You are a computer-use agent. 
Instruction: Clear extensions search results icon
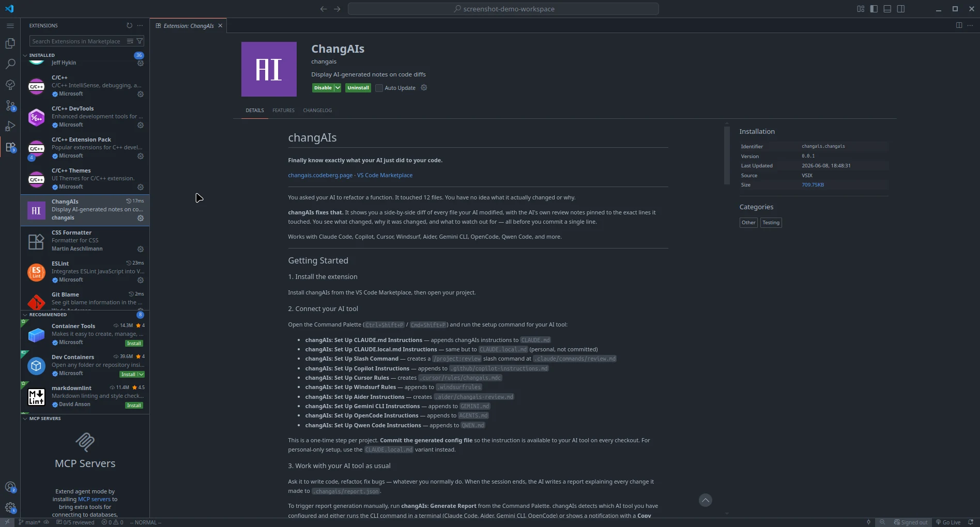tap(130, 41)
